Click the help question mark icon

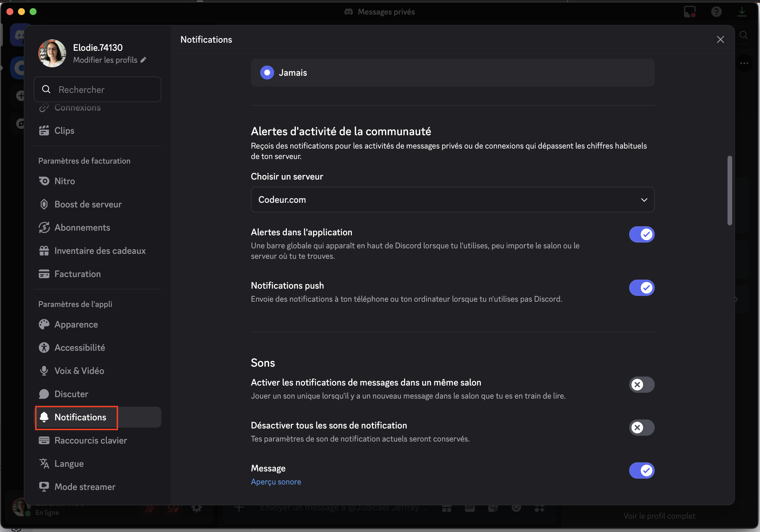pos(716,12)
